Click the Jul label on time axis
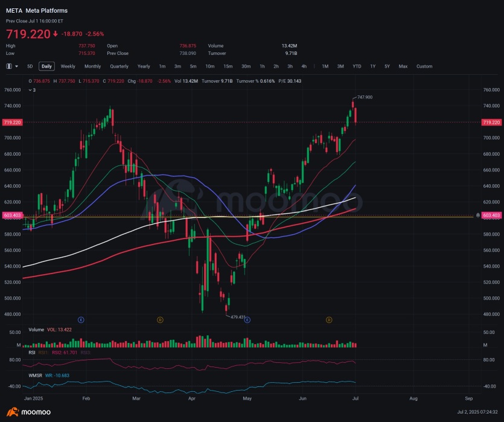The image size is (504, 422). click(356, 398)
